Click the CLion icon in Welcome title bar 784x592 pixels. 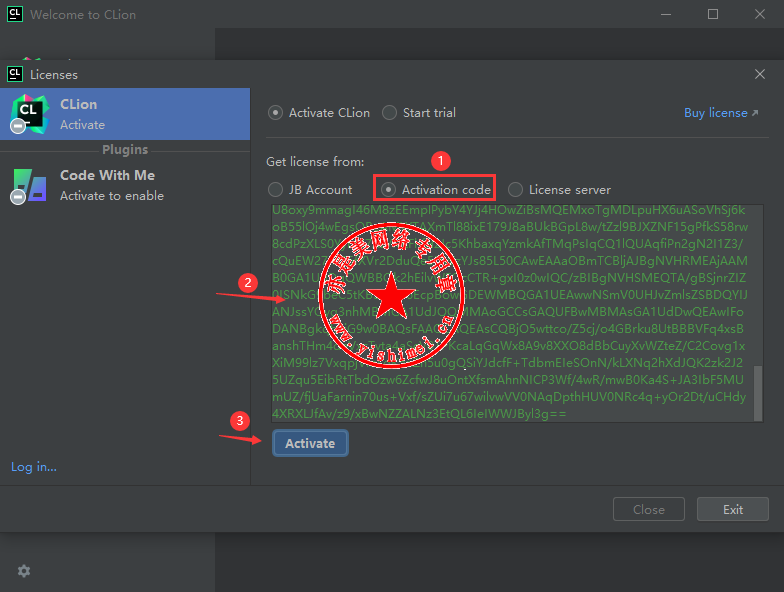point(15,14)
